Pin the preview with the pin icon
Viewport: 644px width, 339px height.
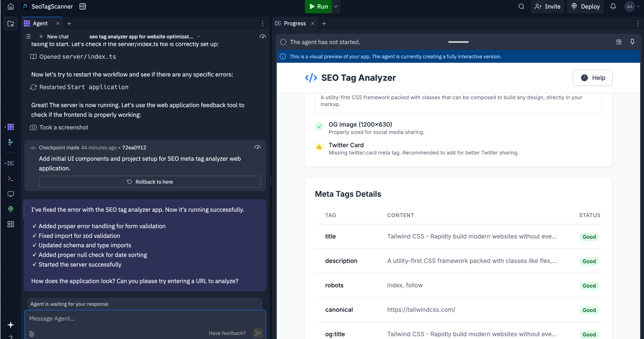click(632, 42)
